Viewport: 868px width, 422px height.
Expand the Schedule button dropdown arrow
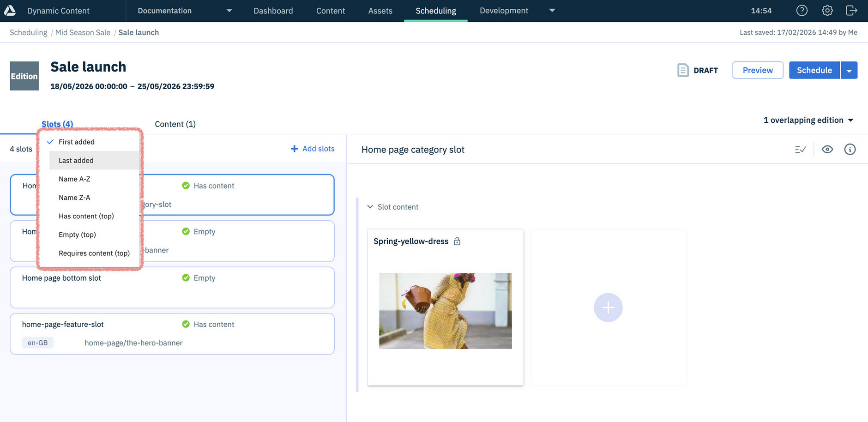(x=849, y=71)
